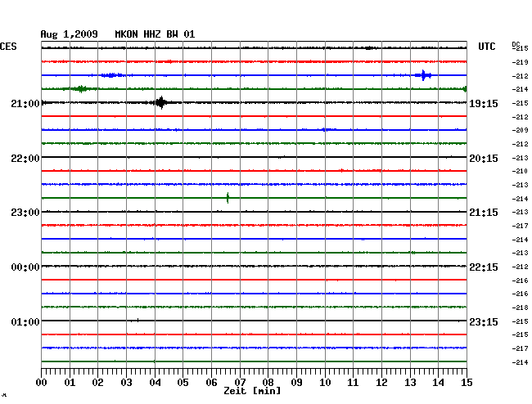Image resolution: width=532 pixels, height=404 pixels.
Task: Click minute tick label 15 on the axis
Action: [467, 382]
